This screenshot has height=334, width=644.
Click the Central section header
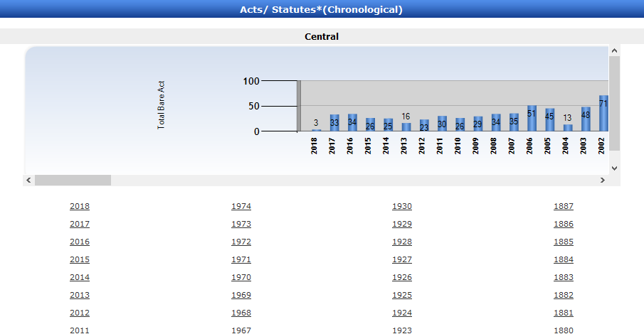(322, 37)
